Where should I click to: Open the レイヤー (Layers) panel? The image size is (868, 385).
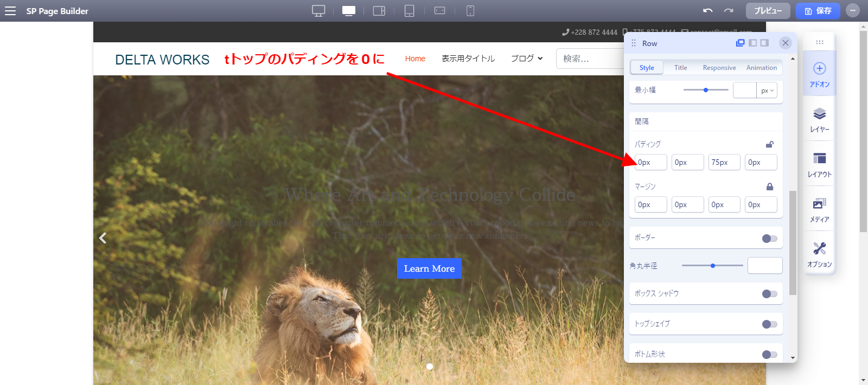coord(819,119)
